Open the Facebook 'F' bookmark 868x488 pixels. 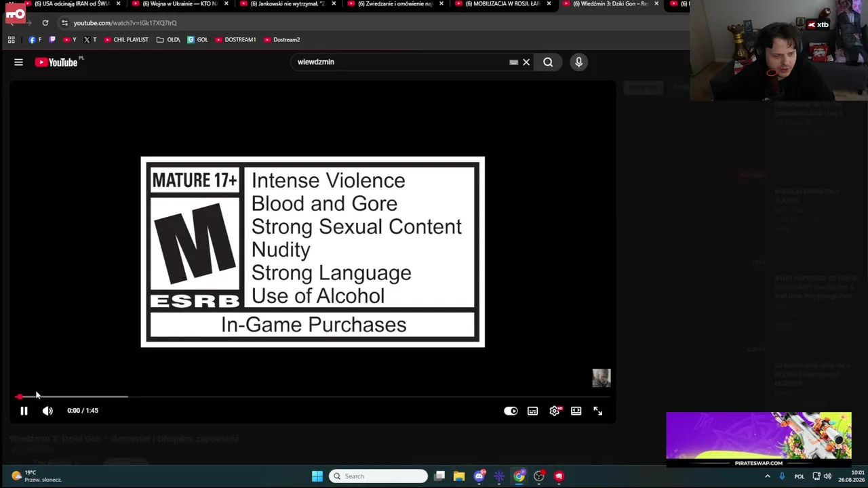35,40
